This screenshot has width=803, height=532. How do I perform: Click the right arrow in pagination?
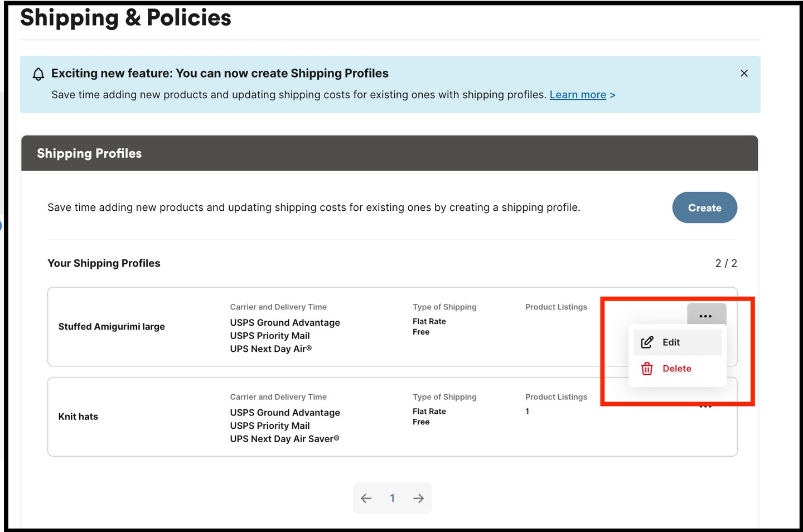click(418, 498)
